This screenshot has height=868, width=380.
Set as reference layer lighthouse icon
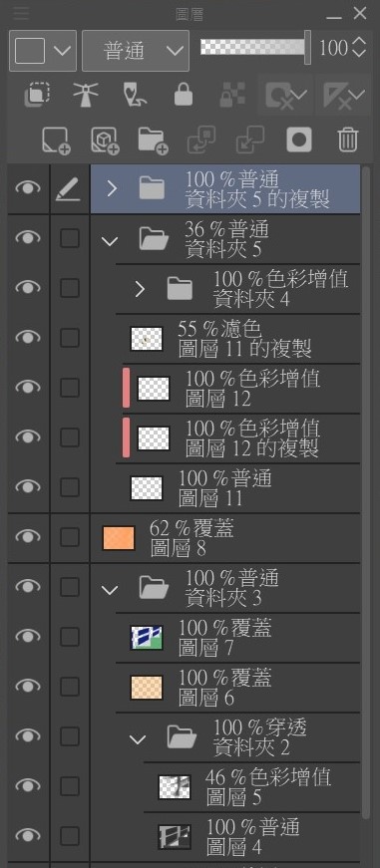click(x=86, y=96)
